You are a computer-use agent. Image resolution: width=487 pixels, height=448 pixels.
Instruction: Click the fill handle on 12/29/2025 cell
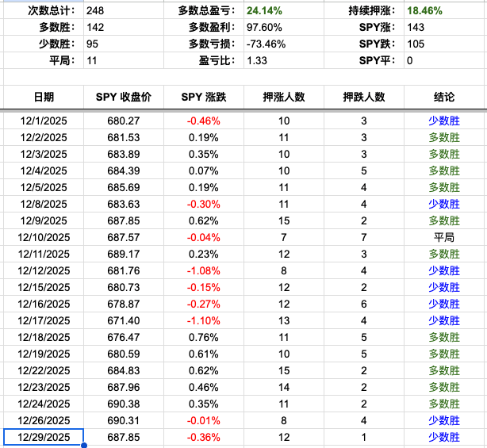83,446
